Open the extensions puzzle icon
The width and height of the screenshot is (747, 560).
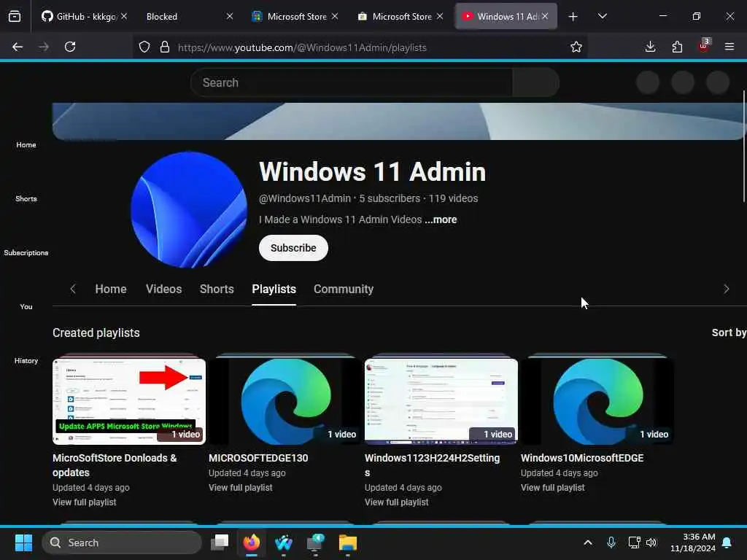[x=677, y=47]
